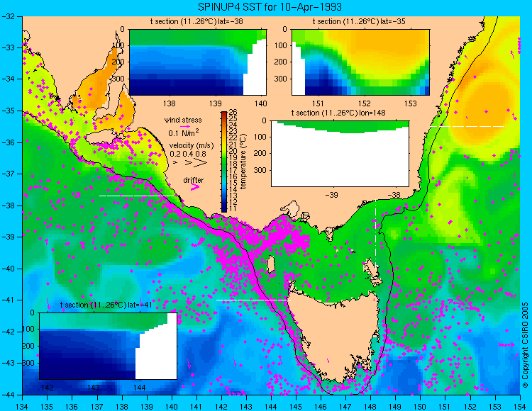This screenshot has width=532, height=411.
Task: Open the lat=-38 temperature section inset
Action: point(198,62)
